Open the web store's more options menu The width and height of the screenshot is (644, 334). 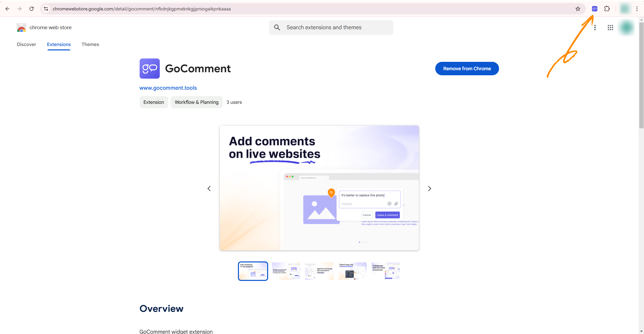595,28
